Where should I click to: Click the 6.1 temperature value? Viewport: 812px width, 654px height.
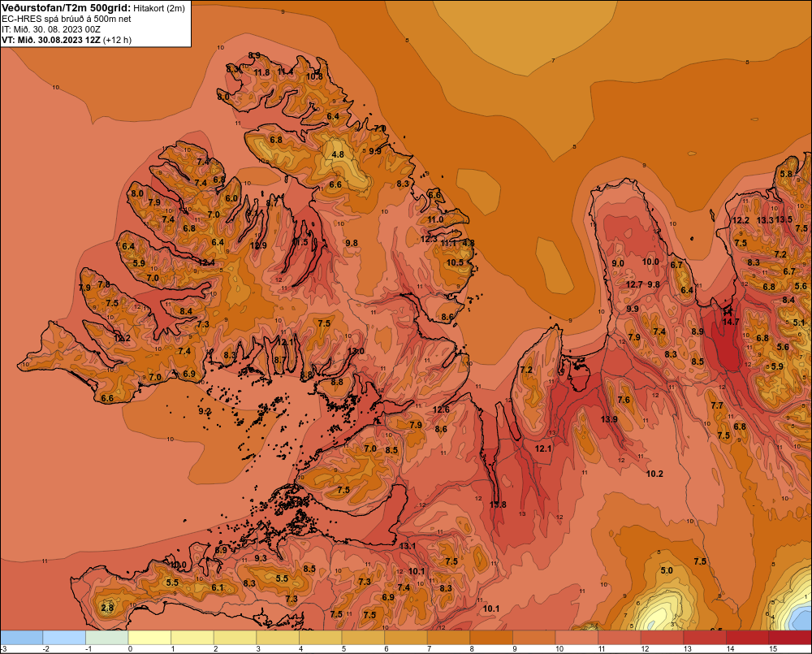pos(218,587)
